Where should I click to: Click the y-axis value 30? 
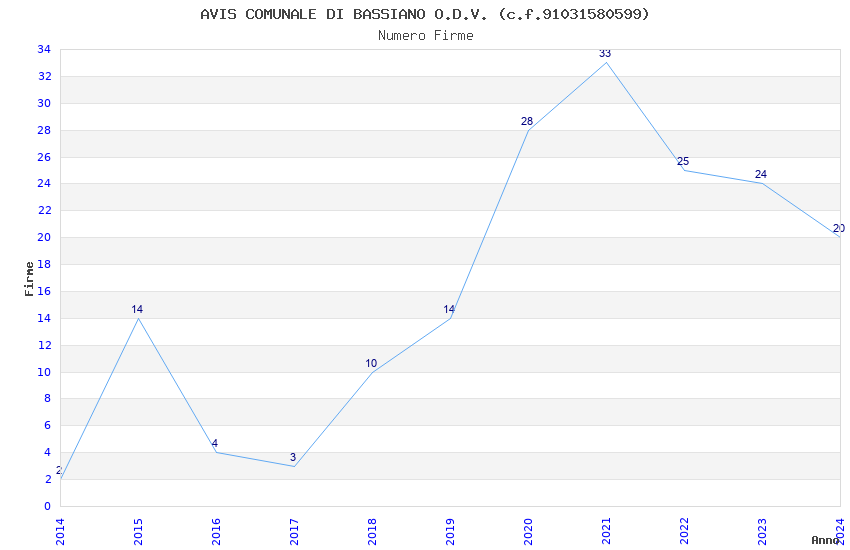click(x=44, y=103)
